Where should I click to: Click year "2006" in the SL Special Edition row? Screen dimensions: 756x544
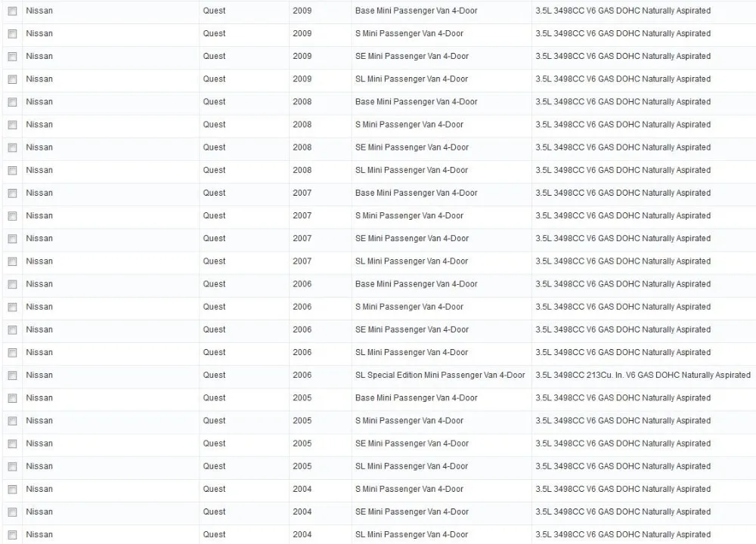click(302, 375)
